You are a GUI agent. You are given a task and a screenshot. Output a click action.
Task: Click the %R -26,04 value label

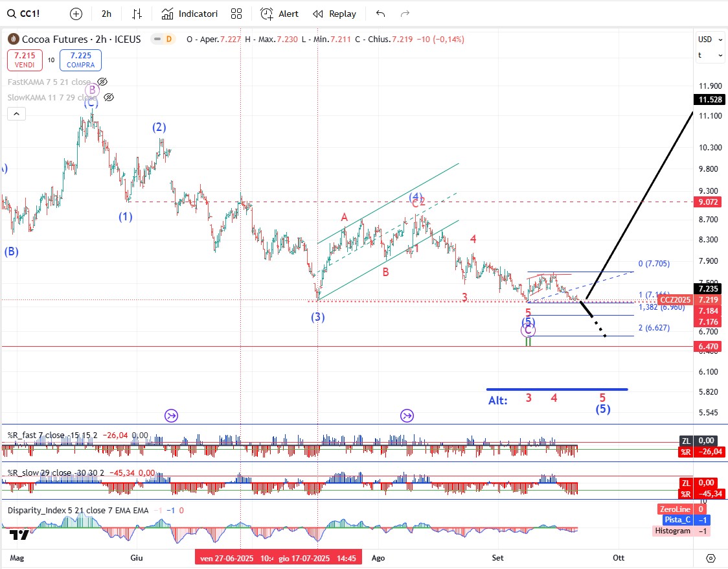coord(701,452)
